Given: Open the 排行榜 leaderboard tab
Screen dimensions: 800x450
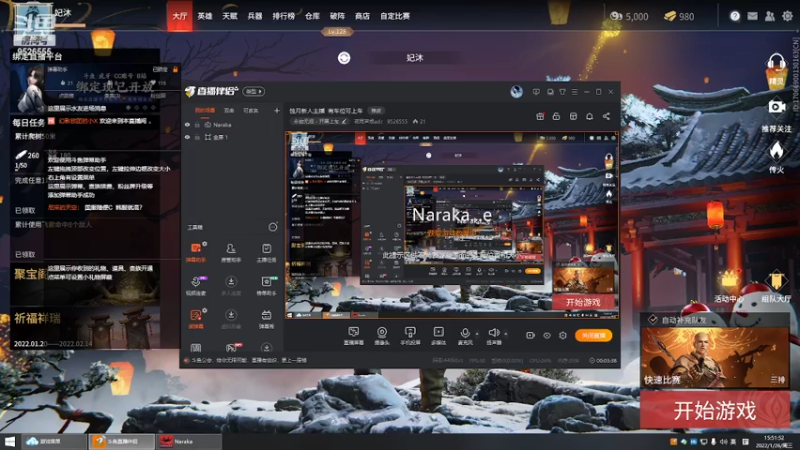Looking at the screenshot, I should [x=284, y=16].
